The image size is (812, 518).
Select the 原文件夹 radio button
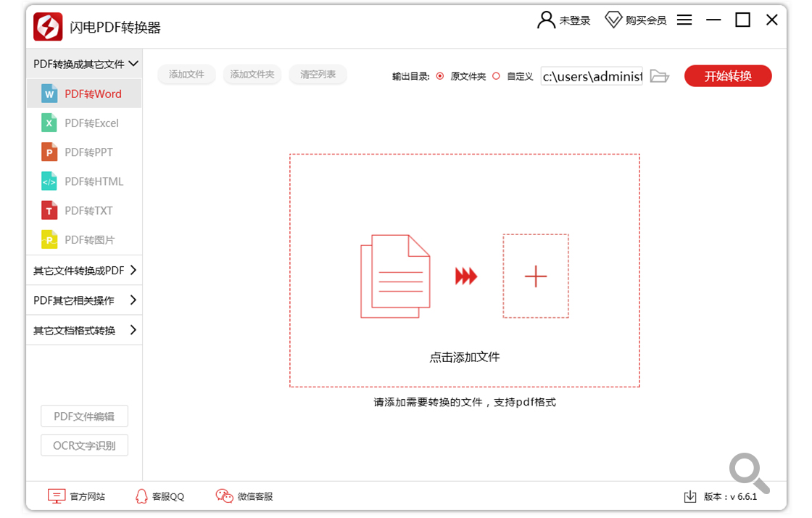439,76
